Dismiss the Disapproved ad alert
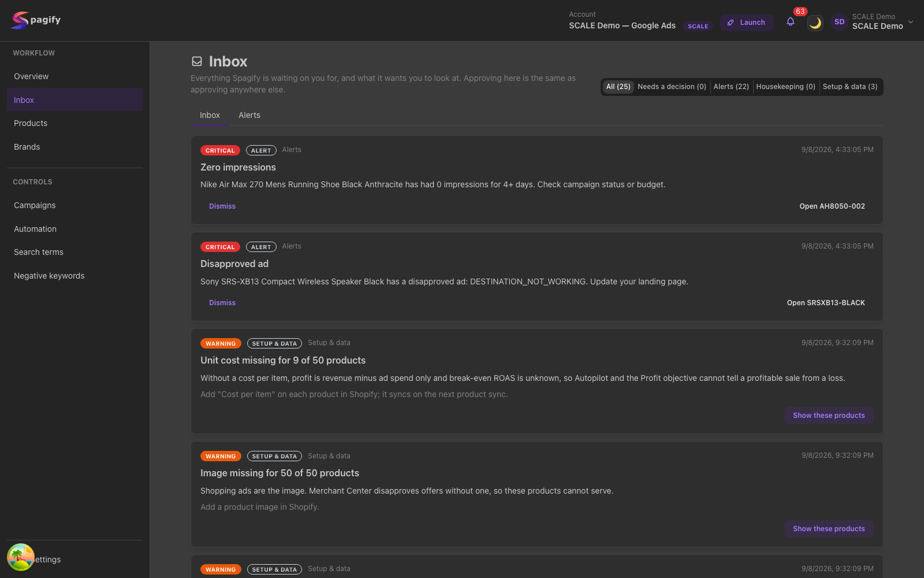Image resolution: width=924 pixels, height=578 pixels. pos(222,303)
